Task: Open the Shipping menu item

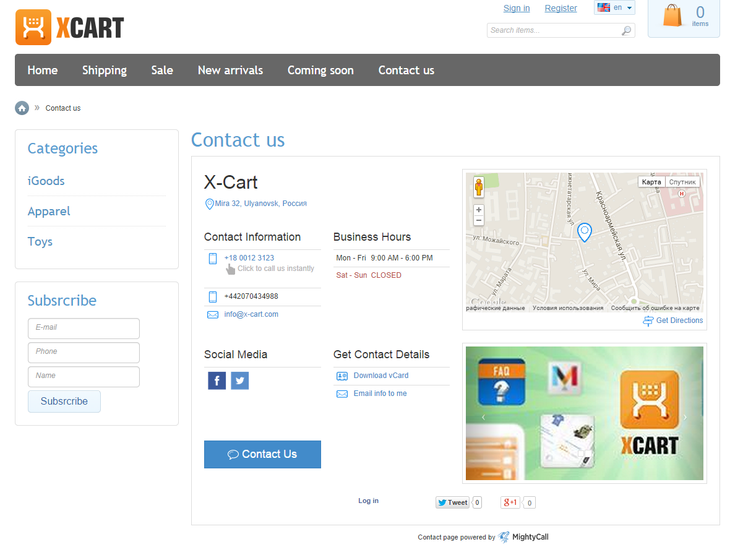Action: [x=105, y=71]
